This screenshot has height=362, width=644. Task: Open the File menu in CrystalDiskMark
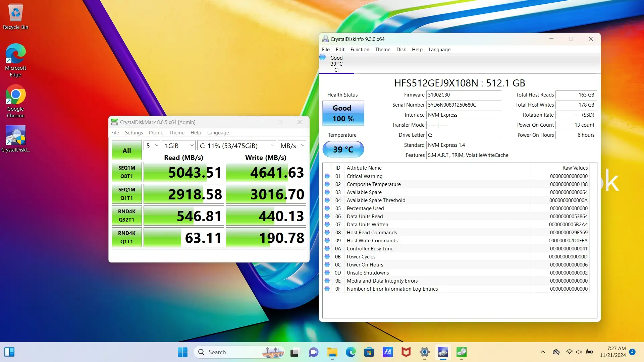coord(115,132)
